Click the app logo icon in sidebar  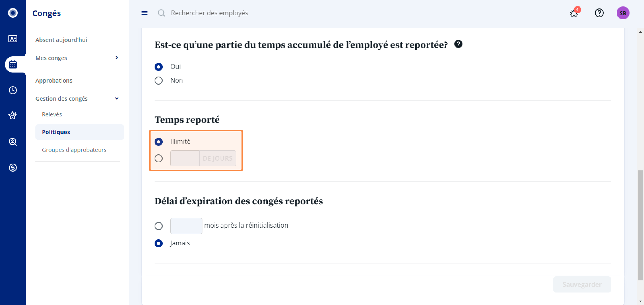(13, 13)
